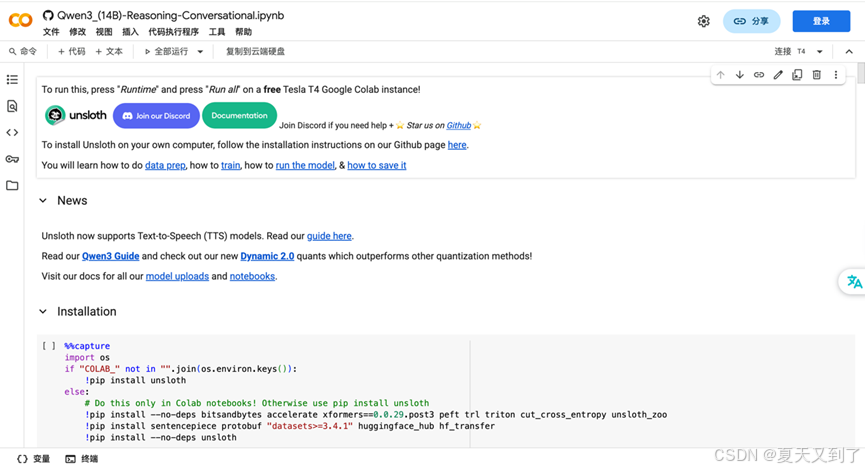Open the 命令 command search

click(x=23, y=51)
